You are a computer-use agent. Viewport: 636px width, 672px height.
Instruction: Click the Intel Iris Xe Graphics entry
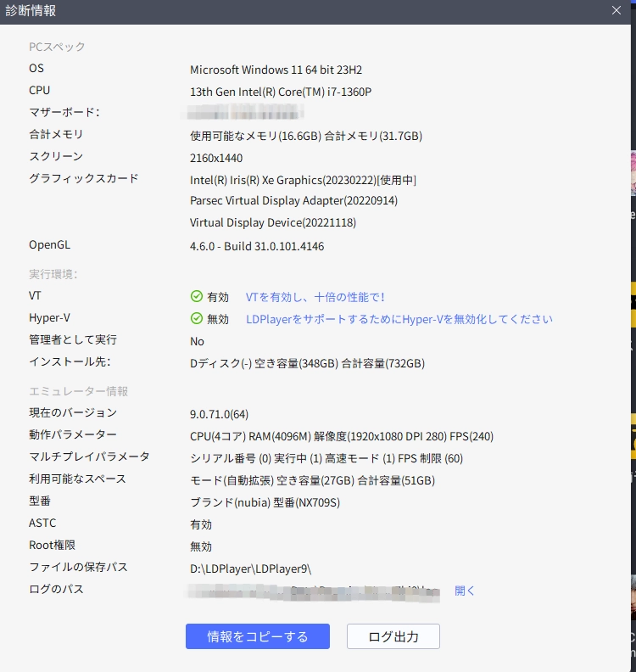point(303,180)
